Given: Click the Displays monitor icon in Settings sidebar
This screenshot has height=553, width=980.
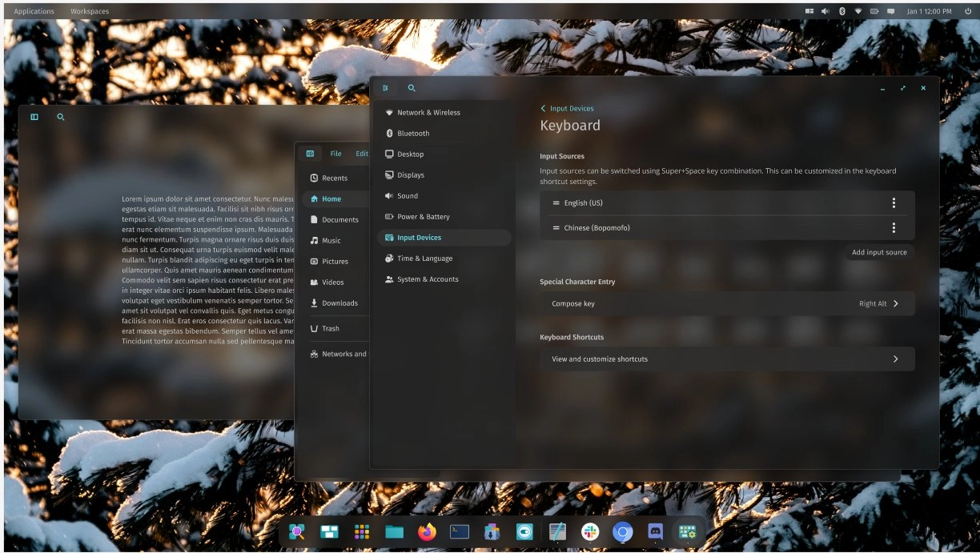Looking at the screenshot, I should click(x=389, y=174).
